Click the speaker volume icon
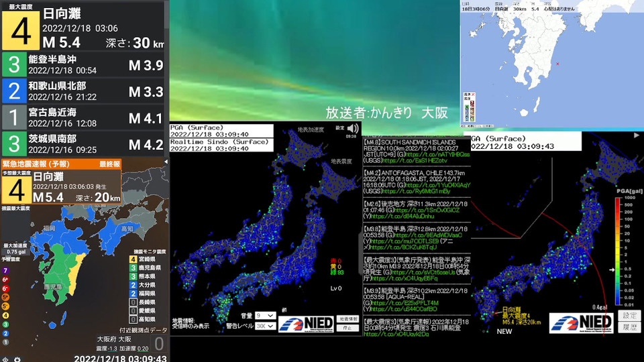644x362 pixels. point(353,129)
